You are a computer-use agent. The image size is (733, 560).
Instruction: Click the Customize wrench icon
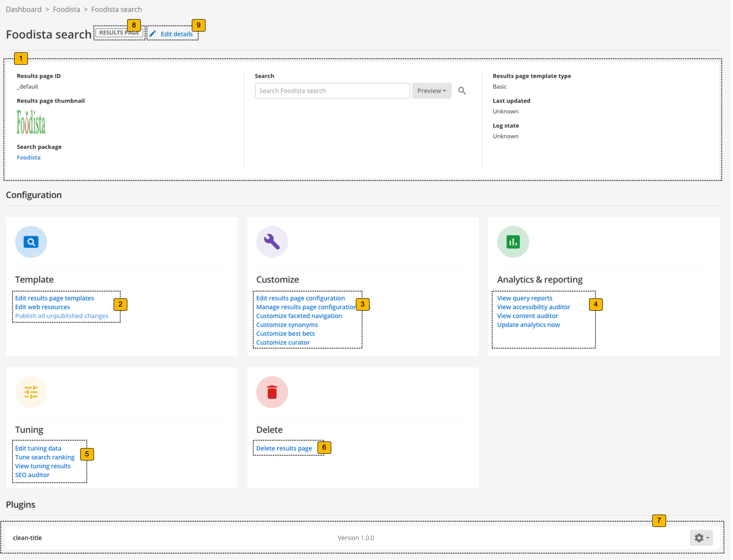272,242
